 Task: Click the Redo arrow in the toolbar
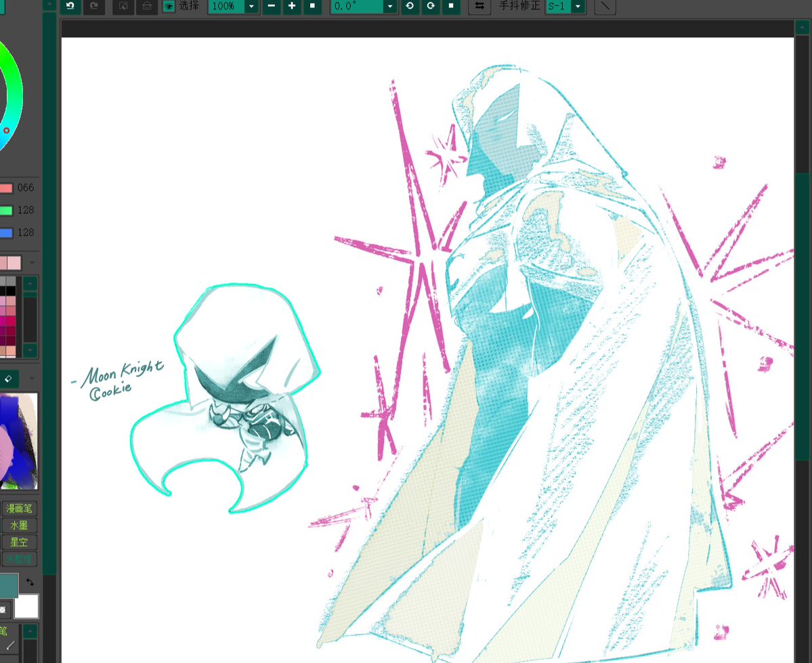pyautogui.click(x=93, y=5)
